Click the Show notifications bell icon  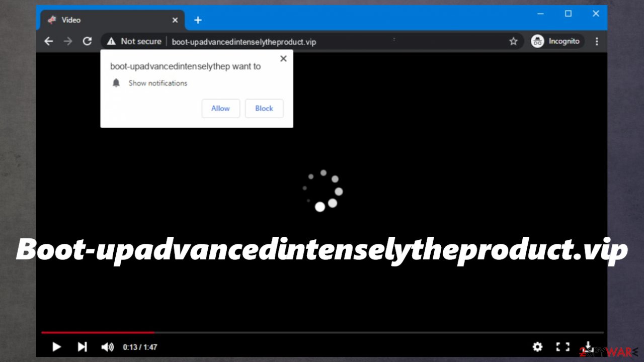116,83
